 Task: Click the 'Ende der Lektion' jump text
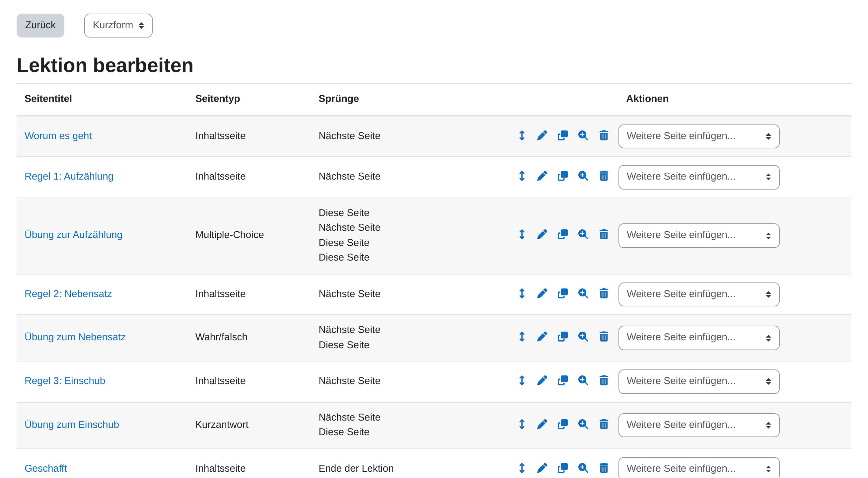coord(356,468)
